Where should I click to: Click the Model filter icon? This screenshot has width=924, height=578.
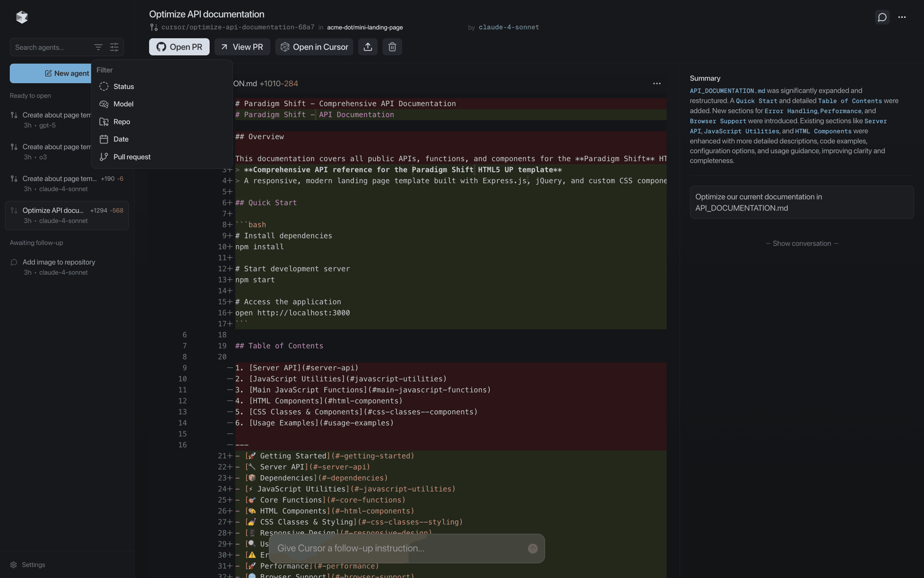coord(104,104)
